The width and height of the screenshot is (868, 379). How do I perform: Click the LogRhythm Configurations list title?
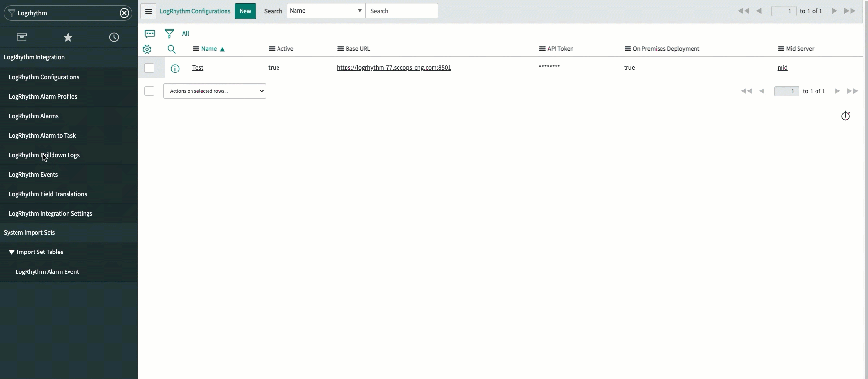(x=195, y=11)
